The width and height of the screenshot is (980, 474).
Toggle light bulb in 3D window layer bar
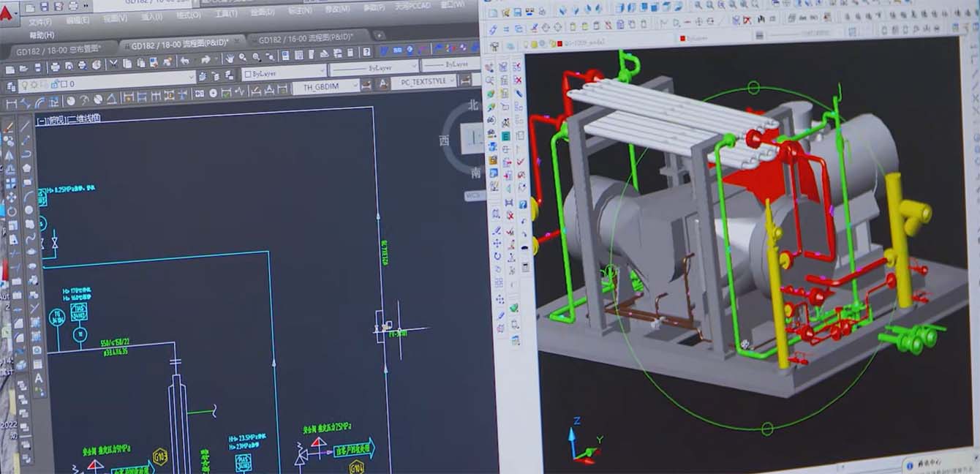click(524, 45)
